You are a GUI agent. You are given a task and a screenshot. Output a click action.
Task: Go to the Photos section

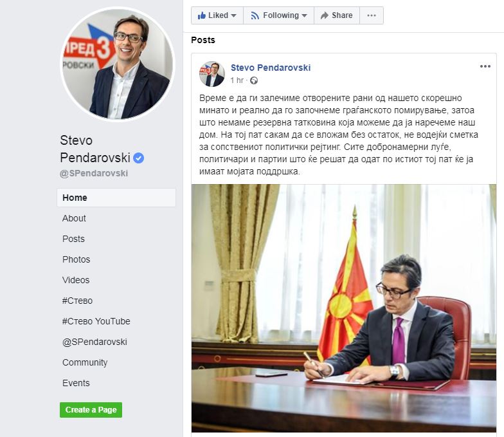click(x=76, y=259)
